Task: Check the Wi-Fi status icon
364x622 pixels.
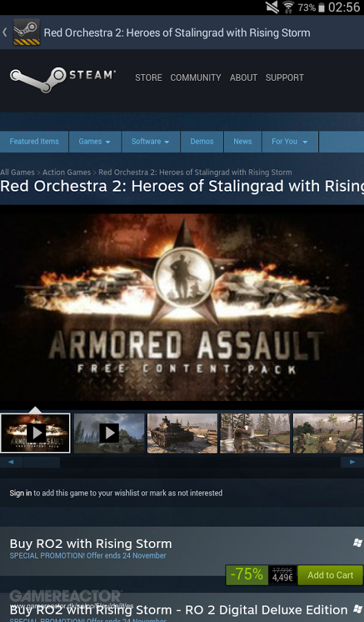Action: (288, 7)
